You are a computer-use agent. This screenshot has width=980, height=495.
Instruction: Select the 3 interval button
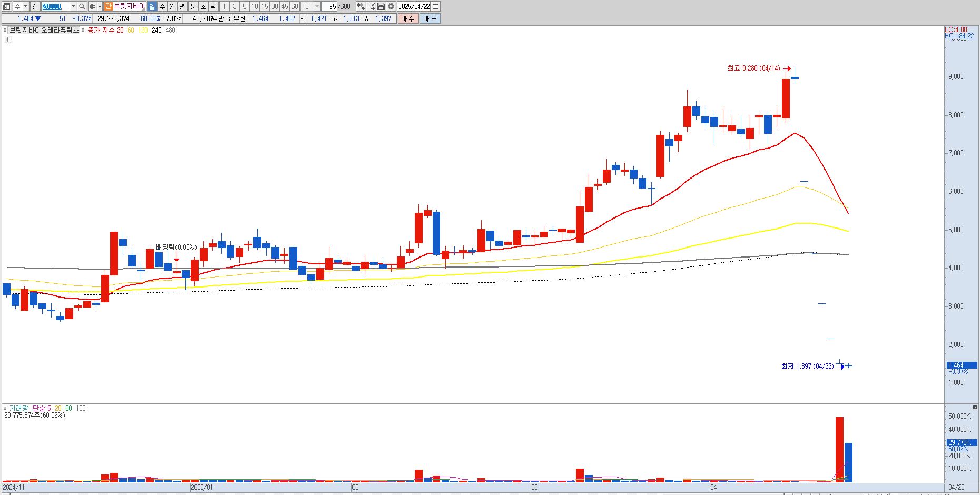tap(234, 6)
